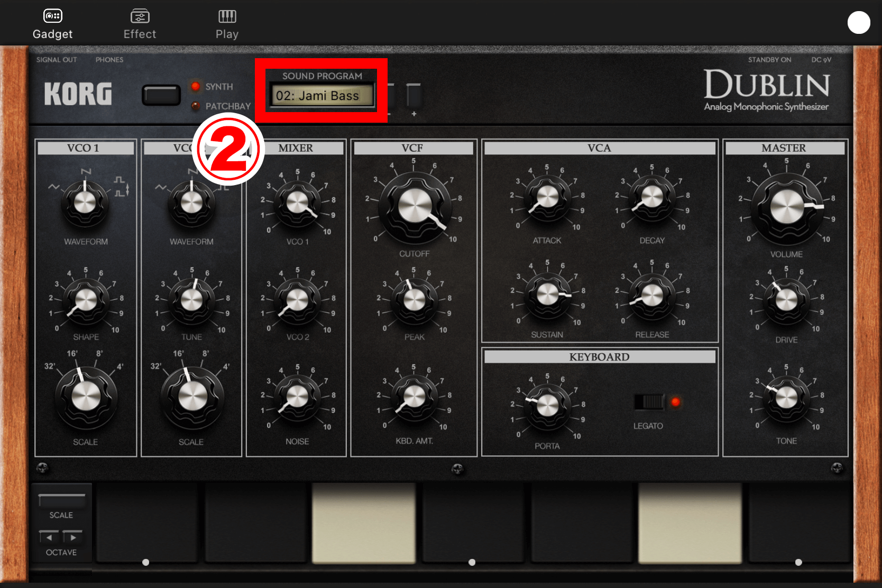
Task: Click the PHONES label
Action: 109,60
